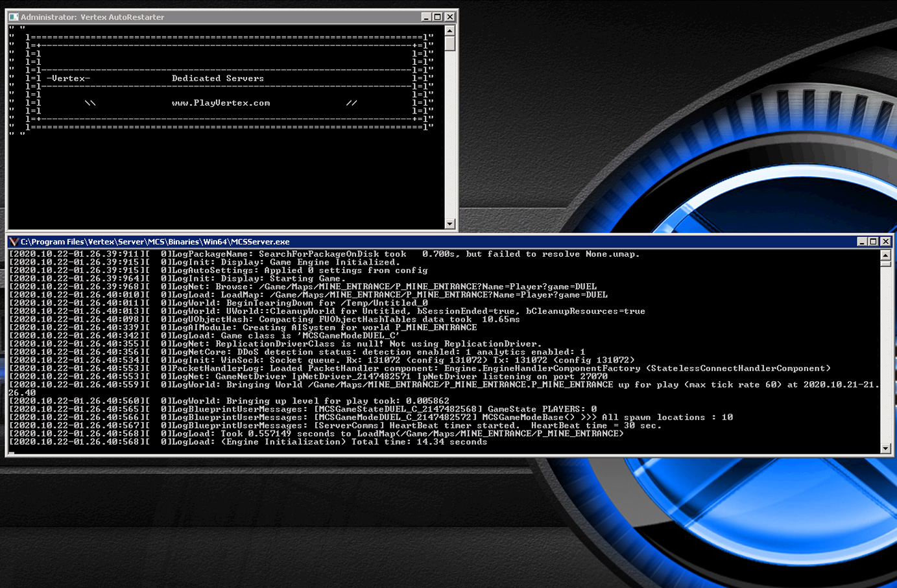The height and width of the screenshot is (588, 897).
Task: Minimize the MCSServer.exe console window
Action: pyautogui.click(x=862, y=242)
